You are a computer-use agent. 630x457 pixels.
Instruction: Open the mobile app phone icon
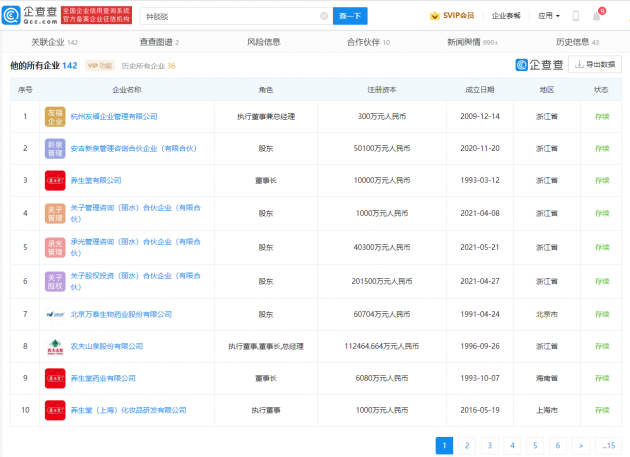tap(576, 16)
